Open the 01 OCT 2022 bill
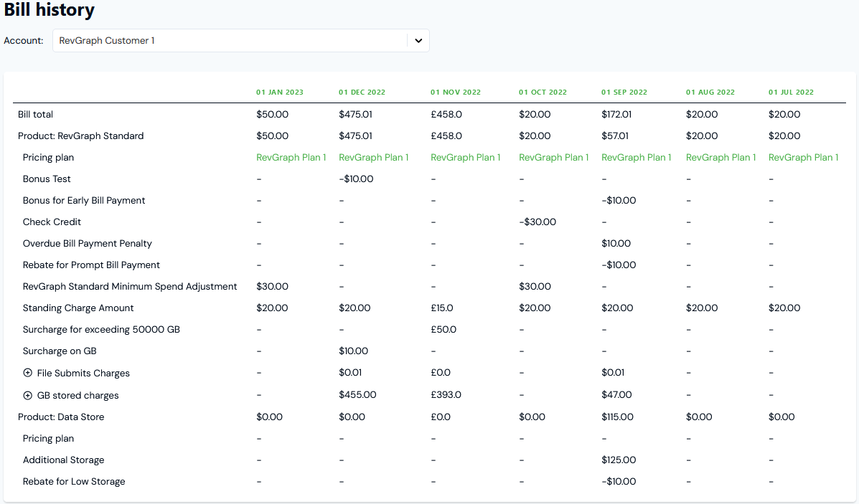This screenshot has height=504, width=859. [543, 92]
